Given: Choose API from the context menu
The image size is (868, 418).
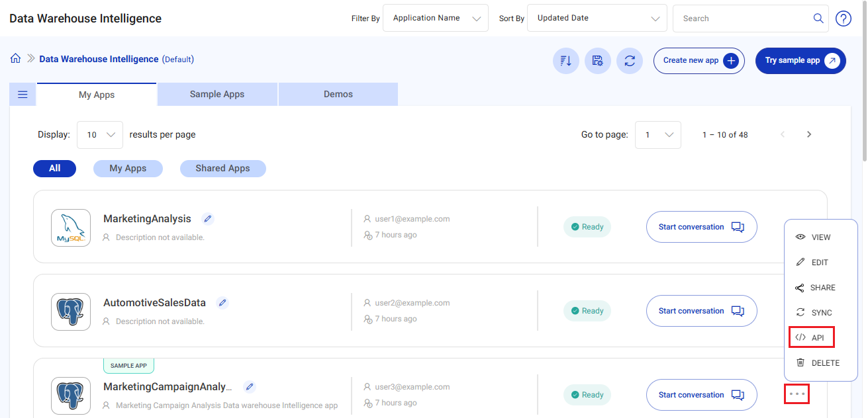Looking at the screenshot, I should [812, 337].
